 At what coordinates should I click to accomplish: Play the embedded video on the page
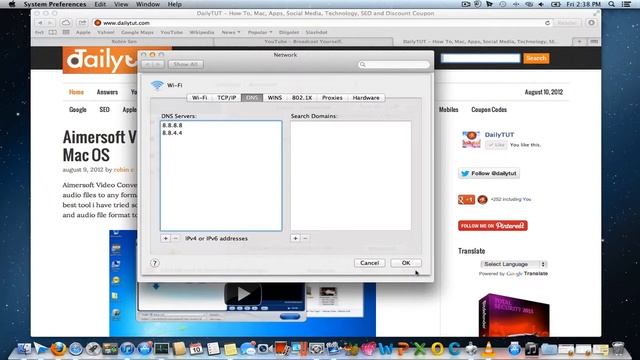243,293
